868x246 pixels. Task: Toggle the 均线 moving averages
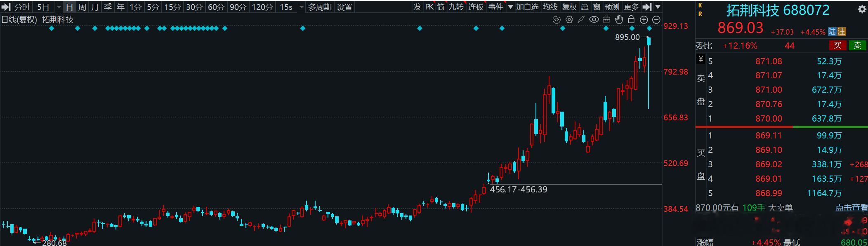tap(550, 7)
